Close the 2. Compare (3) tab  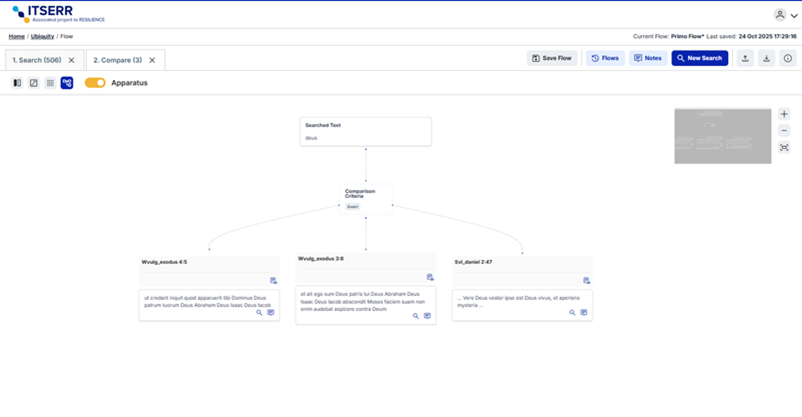click(x=152, y=60)
